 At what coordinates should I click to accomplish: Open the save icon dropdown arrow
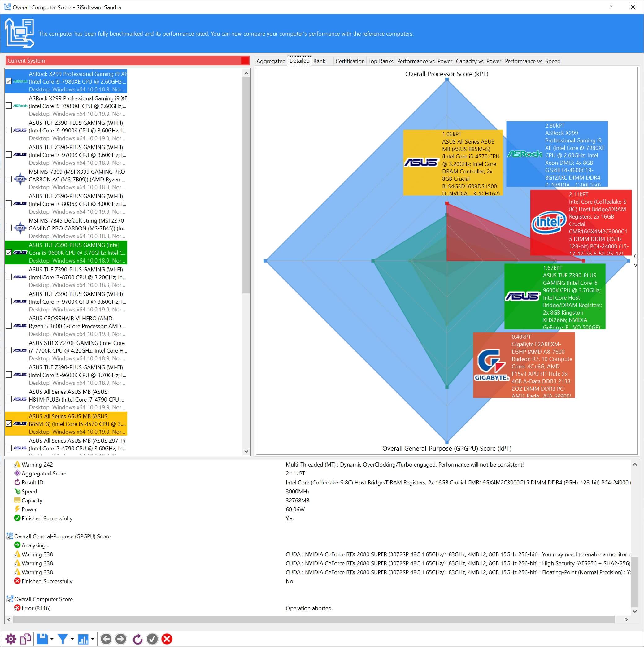pos(52,639)
